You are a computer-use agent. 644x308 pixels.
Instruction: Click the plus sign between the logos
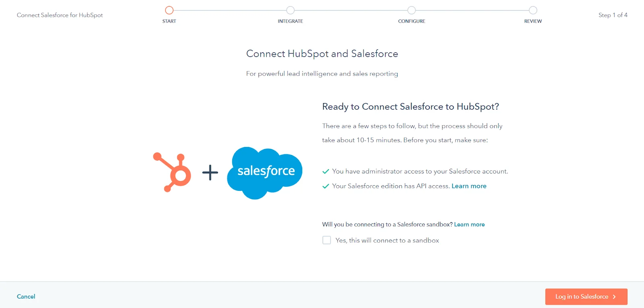211,172
